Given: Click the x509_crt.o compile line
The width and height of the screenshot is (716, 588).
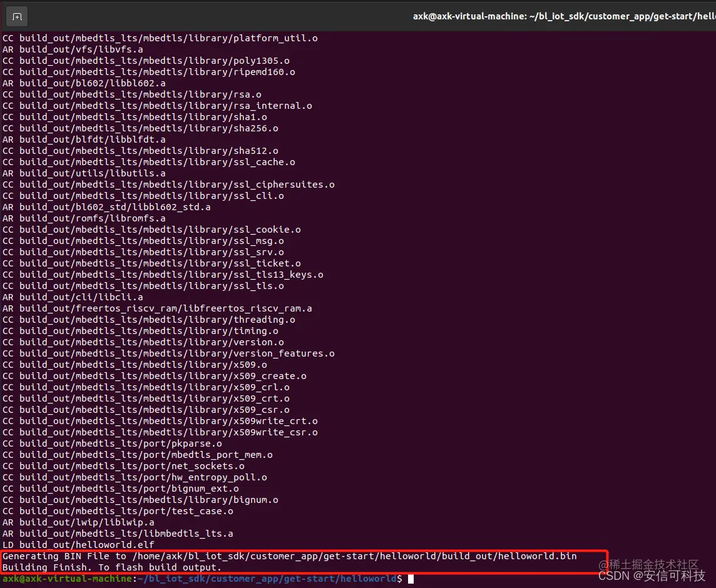Looking at the screenshot, I should tap(146, 398).
